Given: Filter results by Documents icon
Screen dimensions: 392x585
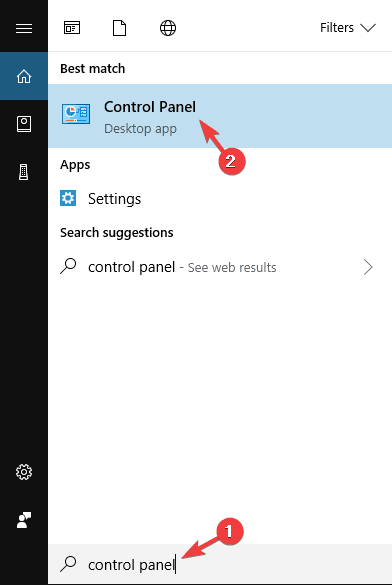Looking at the screenshot, I should (119, 28).
